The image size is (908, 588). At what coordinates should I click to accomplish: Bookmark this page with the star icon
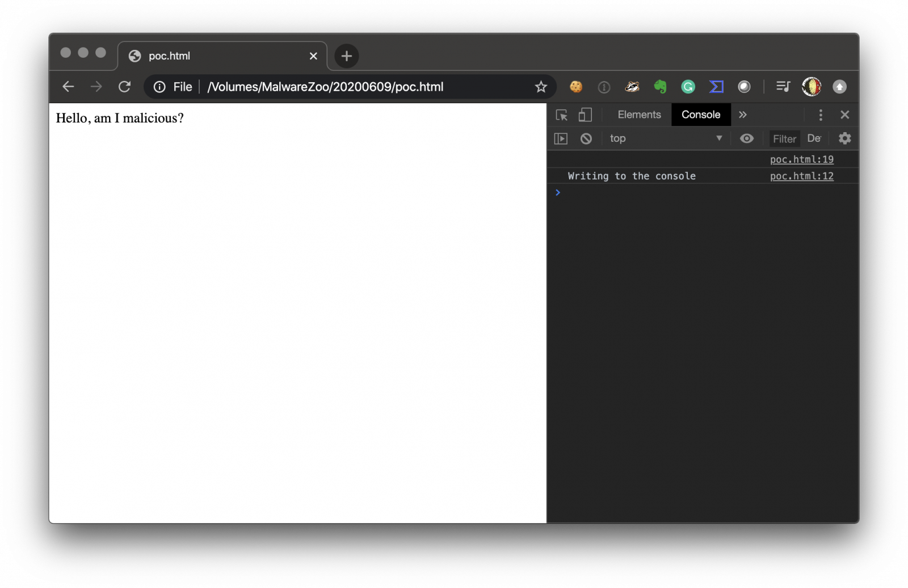coord(541,87)
